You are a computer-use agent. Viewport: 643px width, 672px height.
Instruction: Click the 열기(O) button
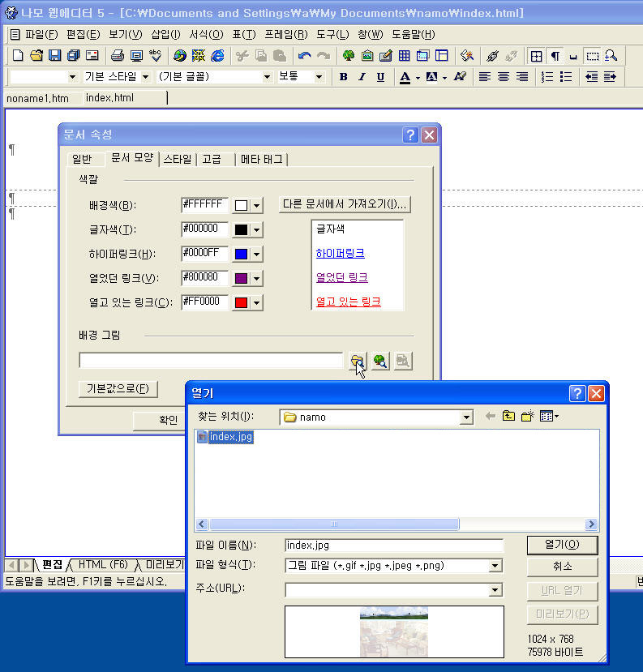[562, 545]
